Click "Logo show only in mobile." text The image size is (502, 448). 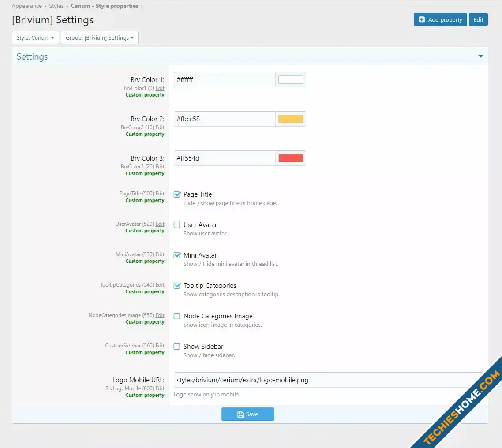207,395
